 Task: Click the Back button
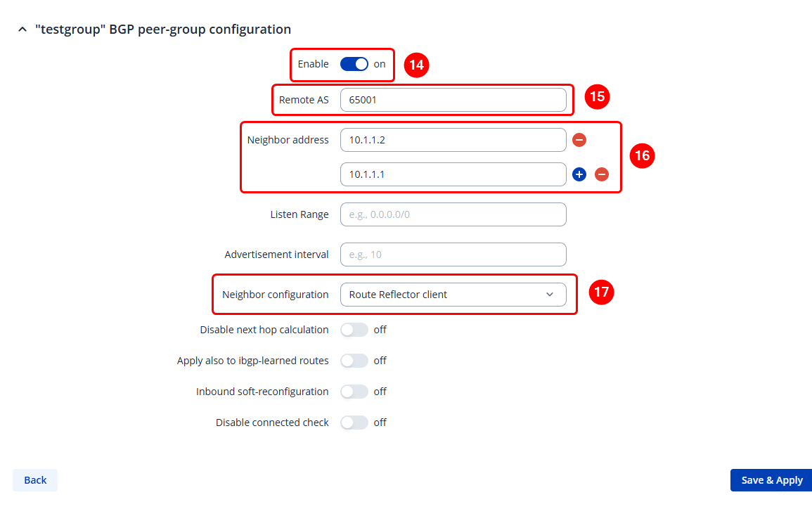[x=35, y=480]
